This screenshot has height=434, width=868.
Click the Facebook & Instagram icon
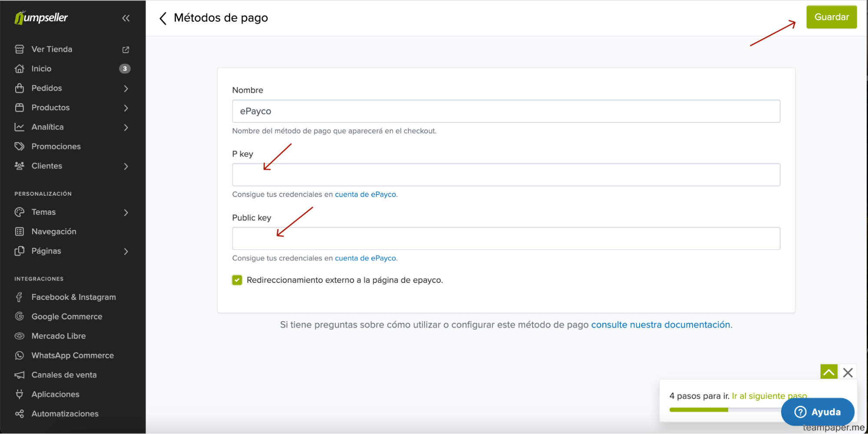point(19,297)
